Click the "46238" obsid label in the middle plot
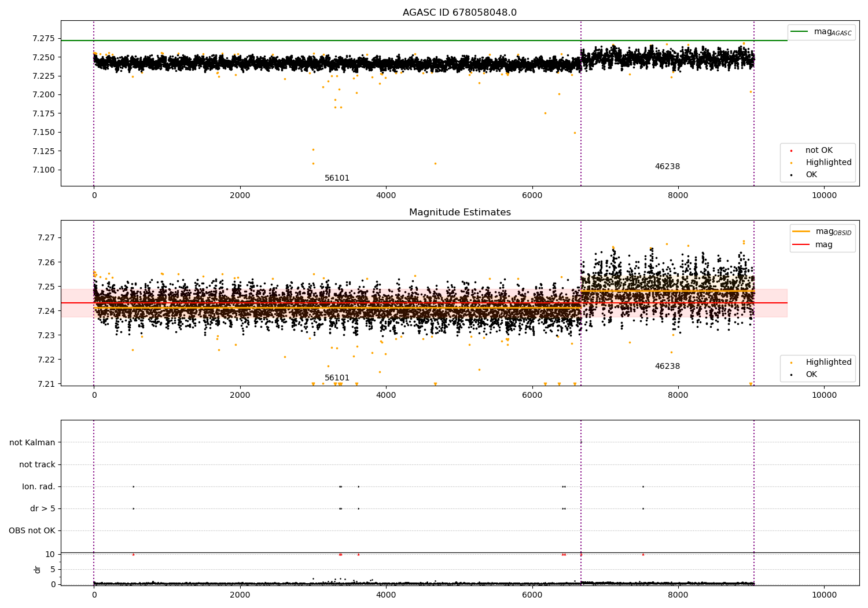 point(667,367)
